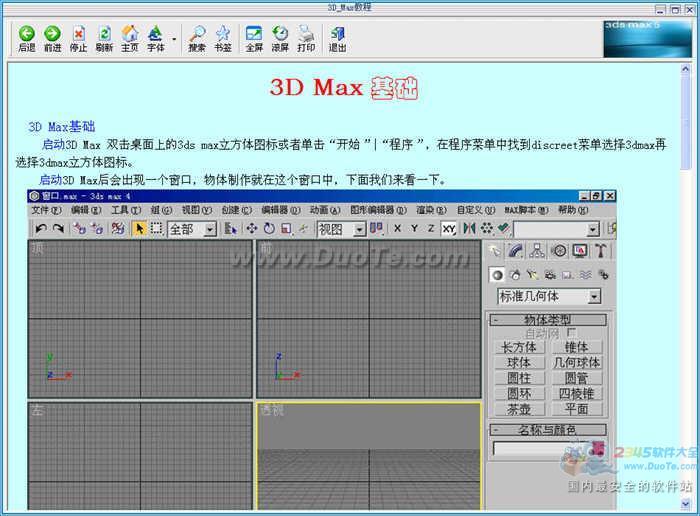
Task: Open 搜索 (Search) magnifier icon
Action: 197,38
